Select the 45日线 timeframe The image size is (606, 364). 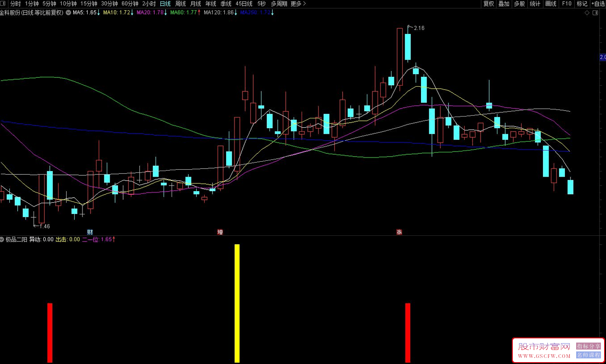(x=244, y=4)
